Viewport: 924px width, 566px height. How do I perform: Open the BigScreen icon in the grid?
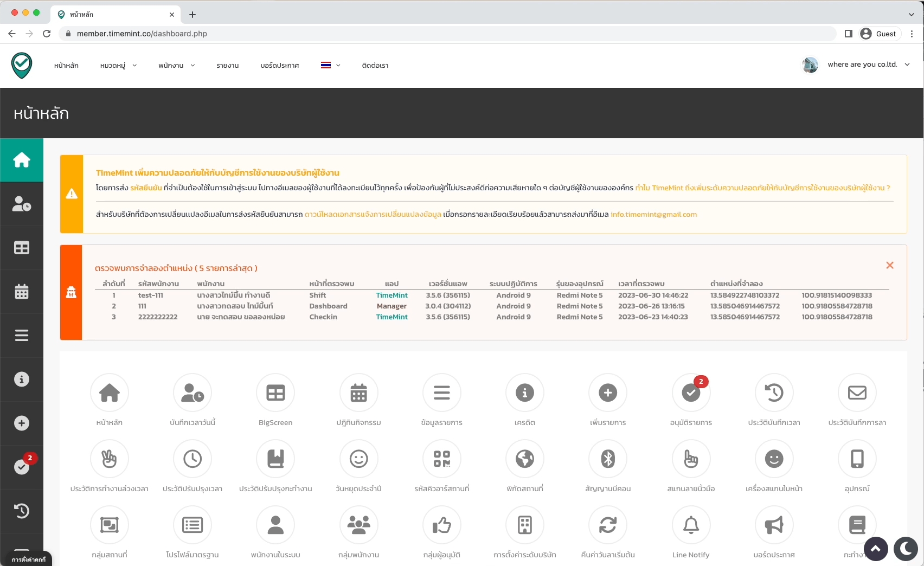(275, 393)
